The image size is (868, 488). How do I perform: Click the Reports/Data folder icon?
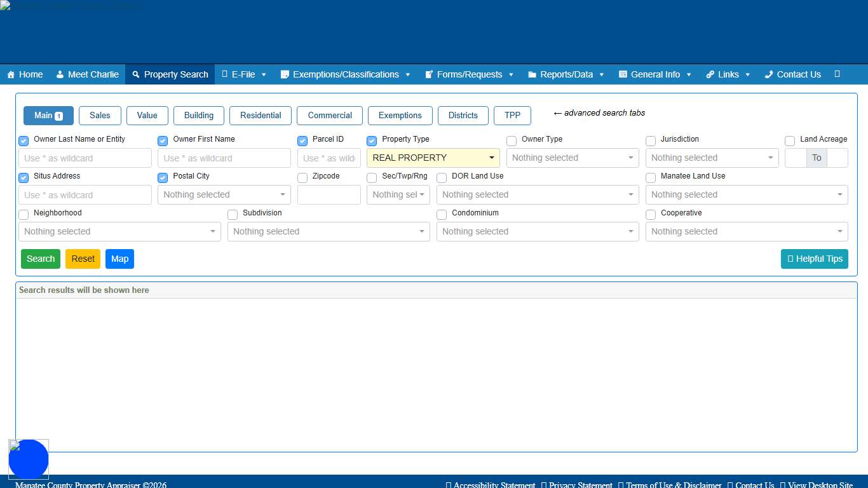coord(532,74)
